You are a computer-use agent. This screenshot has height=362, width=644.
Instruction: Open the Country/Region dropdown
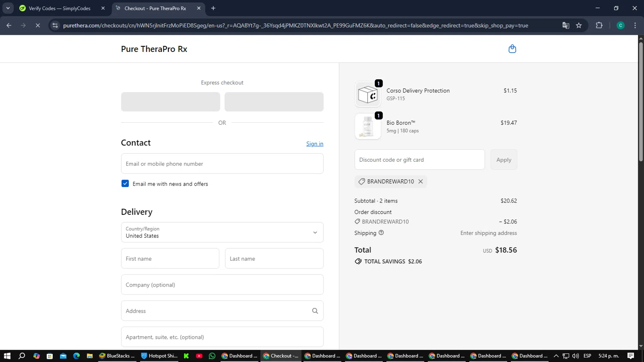click(222, 232)
